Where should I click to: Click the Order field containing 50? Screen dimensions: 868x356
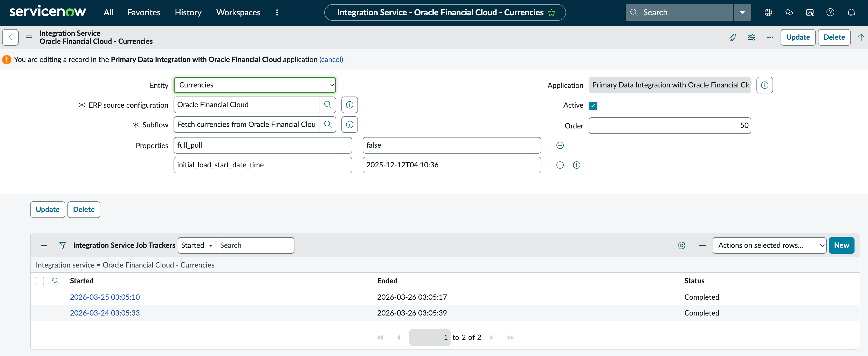pyautogui.click(x=670, y=125)
